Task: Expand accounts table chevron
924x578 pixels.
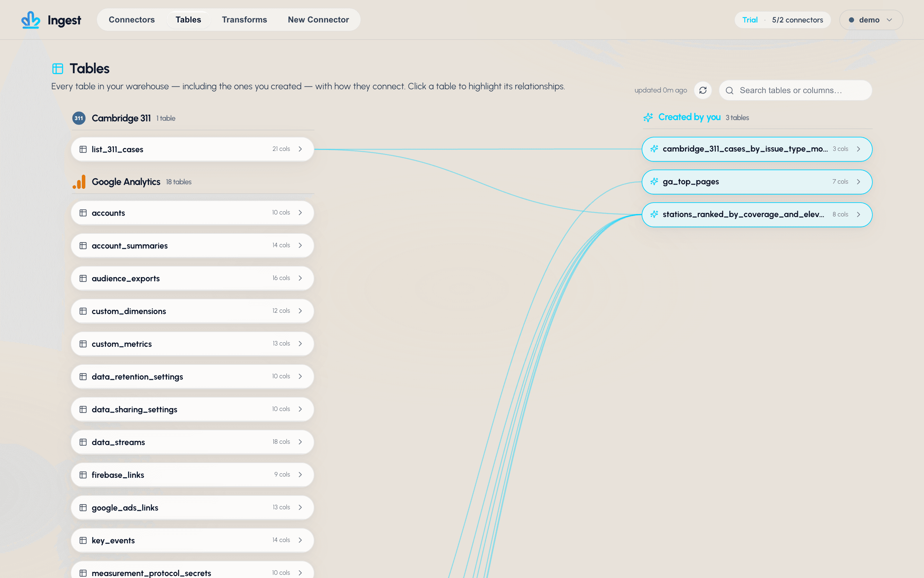Action: 300,213
